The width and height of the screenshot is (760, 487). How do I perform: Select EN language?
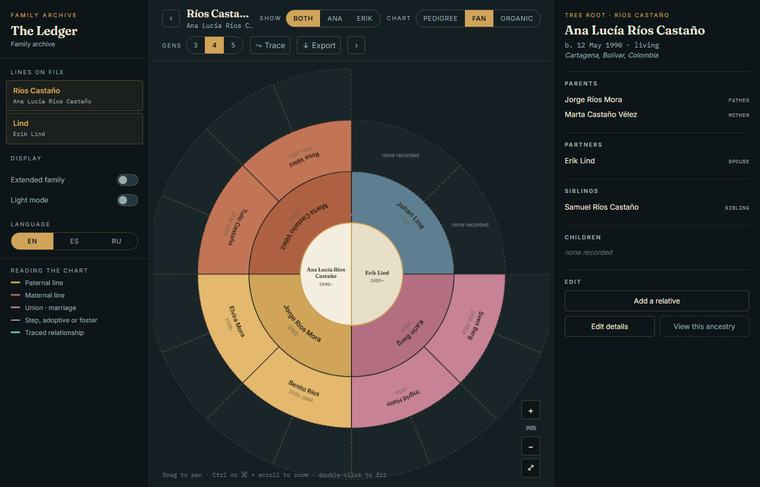[32, 241]
